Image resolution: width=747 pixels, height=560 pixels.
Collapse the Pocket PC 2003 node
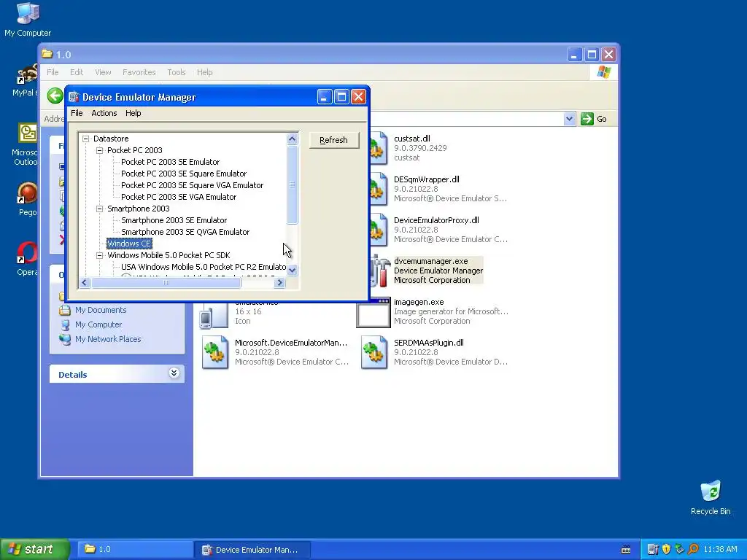[x=99, y=150]
